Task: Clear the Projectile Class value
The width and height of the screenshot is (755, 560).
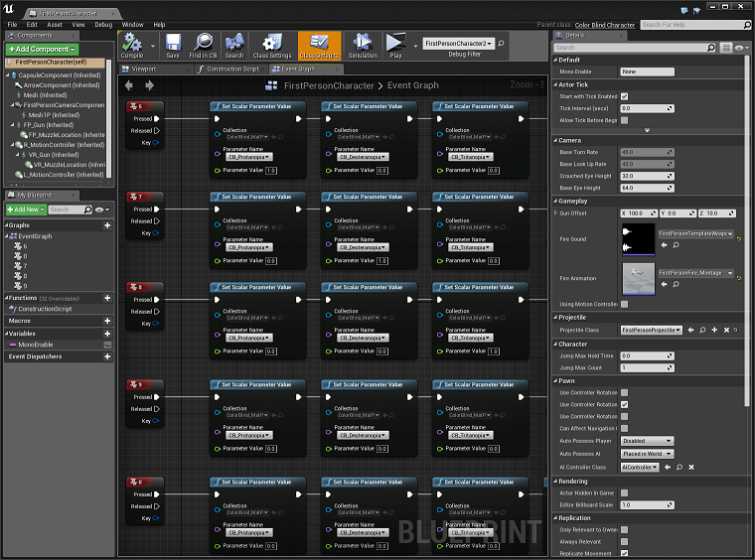Action: click(726, 330)
